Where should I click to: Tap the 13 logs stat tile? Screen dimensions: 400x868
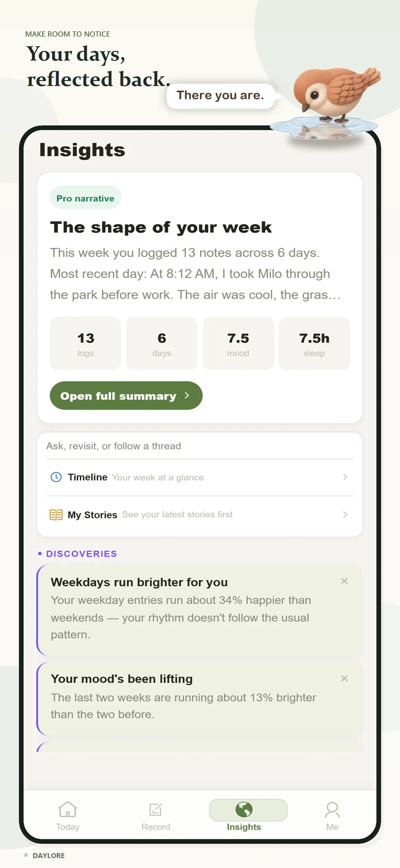click(86, 343)
